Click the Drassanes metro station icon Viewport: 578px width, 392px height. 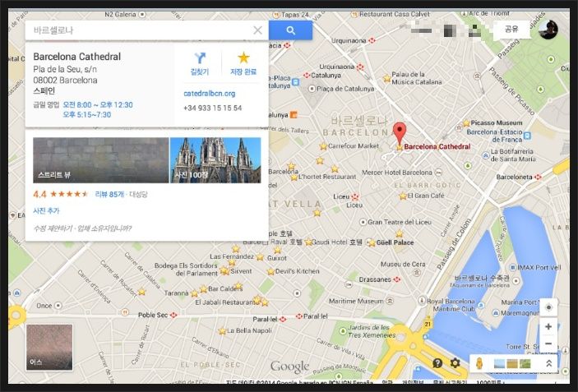point(397,279)
